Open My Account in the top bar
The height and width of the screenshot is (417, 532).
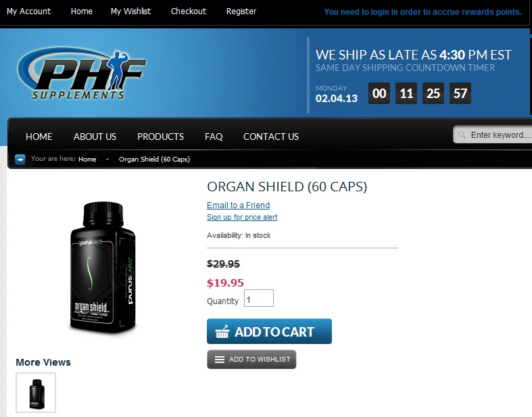tap(28, 11)
